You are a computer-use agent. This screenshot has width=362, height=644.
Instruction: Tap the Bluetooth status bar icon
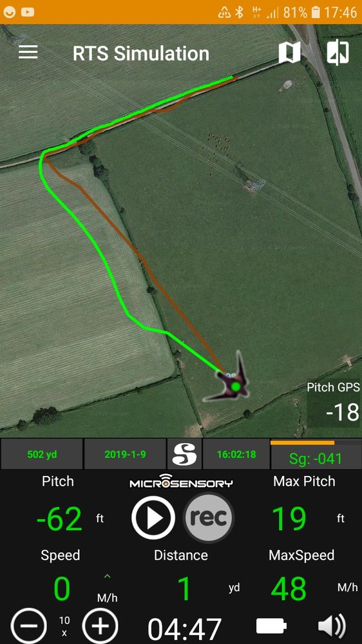(239, 12)
